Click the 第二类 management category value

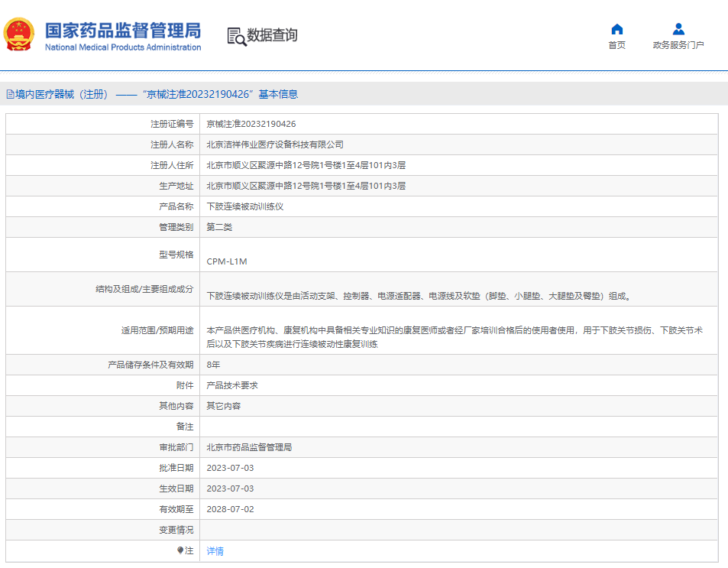(x=219, y=227)
